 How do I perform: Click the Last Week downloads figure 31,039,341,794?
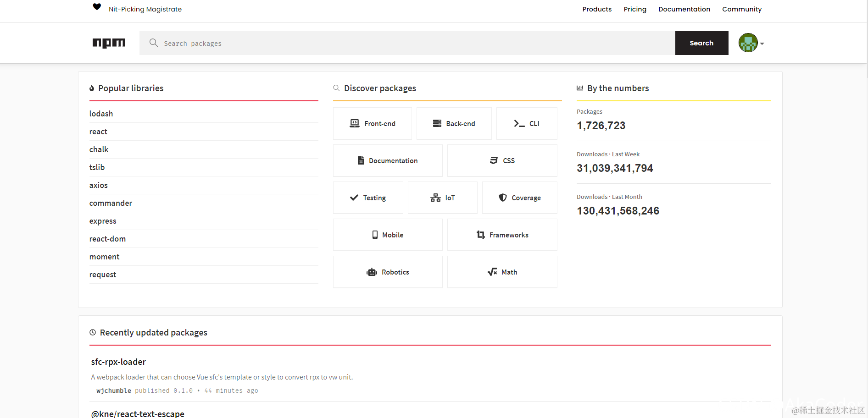(615, 168)
